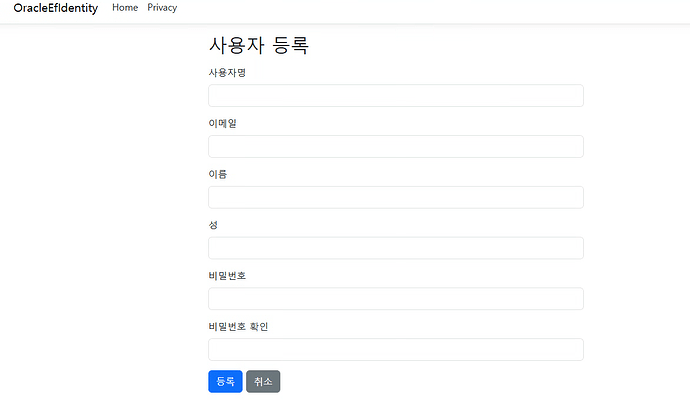Click the word 등록 in the page heading
The width and height of the screenshot is (690, 410).
(290, 45)
